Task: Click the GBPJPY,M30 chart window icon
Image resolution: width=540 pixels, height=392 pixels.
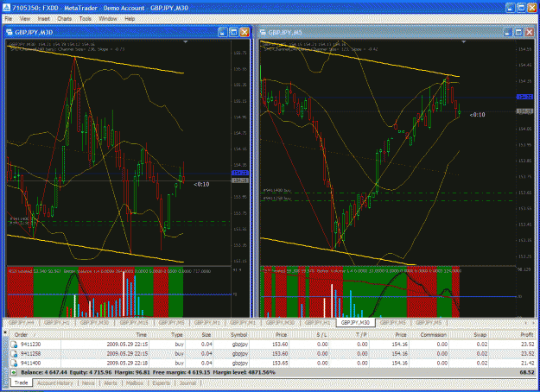Action: [x=10, y=32]
